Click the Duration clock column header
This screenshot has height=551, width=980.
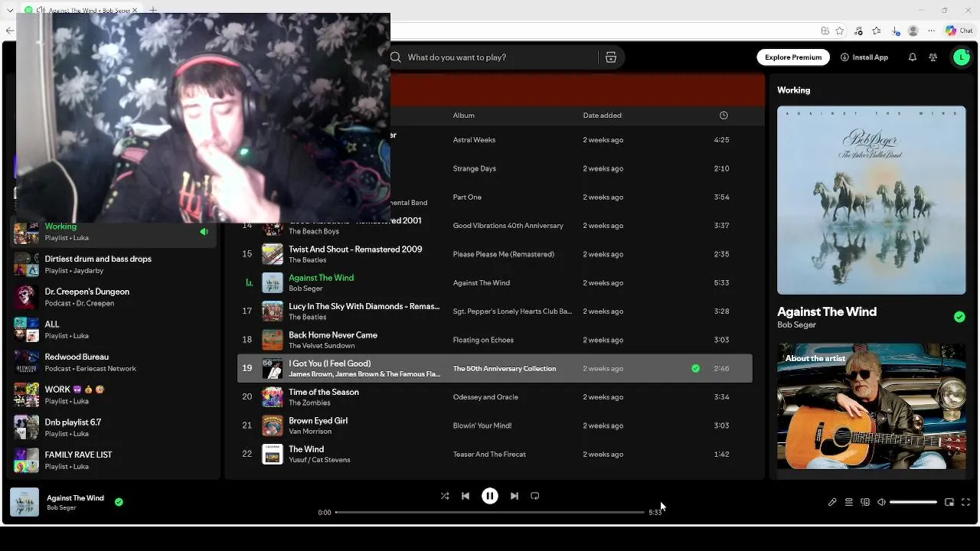[724, 116]
